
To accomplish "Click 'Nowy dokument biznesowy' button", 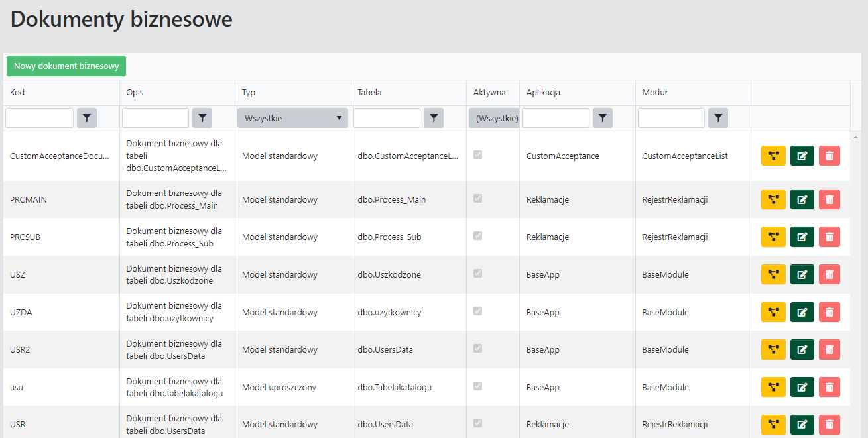I will [66, 66].
